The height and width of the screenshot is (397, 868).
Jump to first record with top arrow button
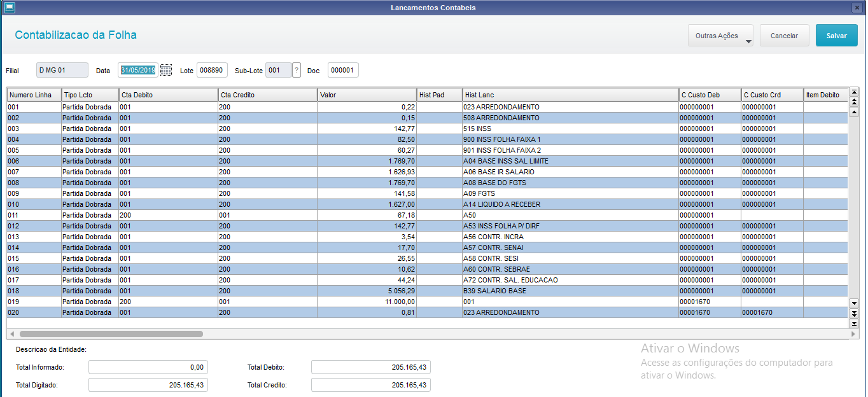click(x=854, y=92)
